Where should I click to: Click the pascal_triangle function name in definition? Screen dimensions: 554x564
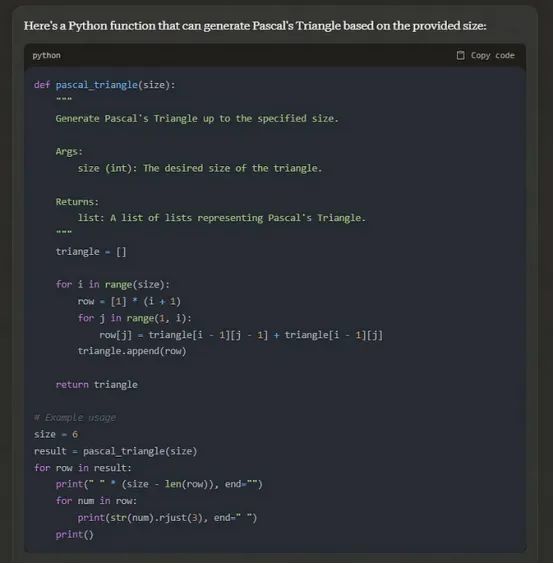pos(97,85)
